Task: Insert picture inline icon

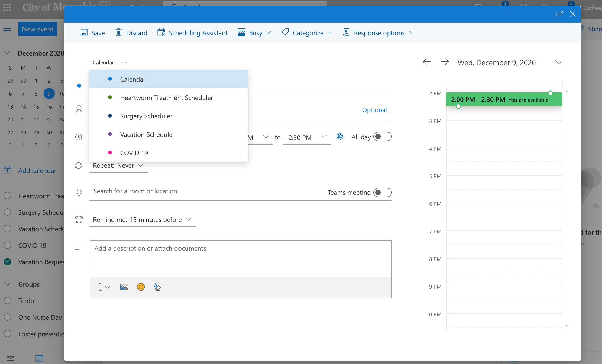Action: (x=124, y=287)
